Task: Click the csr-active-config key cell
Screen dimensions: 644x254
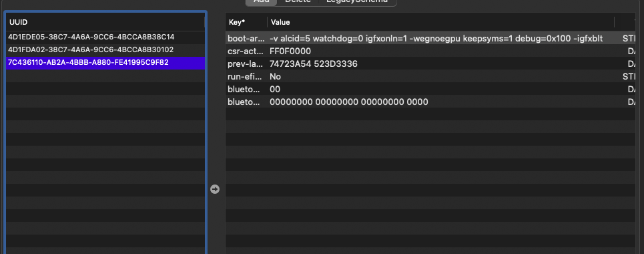Action: click(246, 51)
